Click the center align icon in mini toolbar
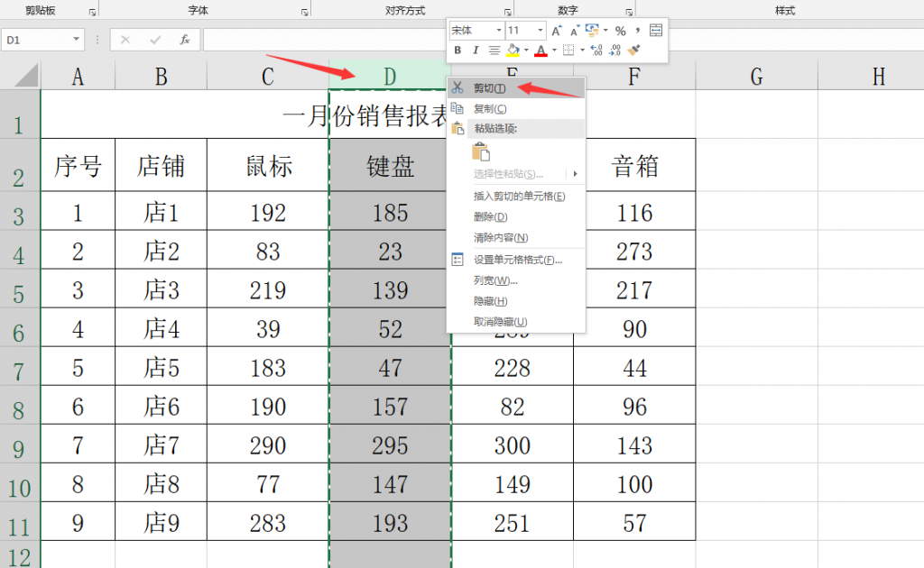 [494, 50]
